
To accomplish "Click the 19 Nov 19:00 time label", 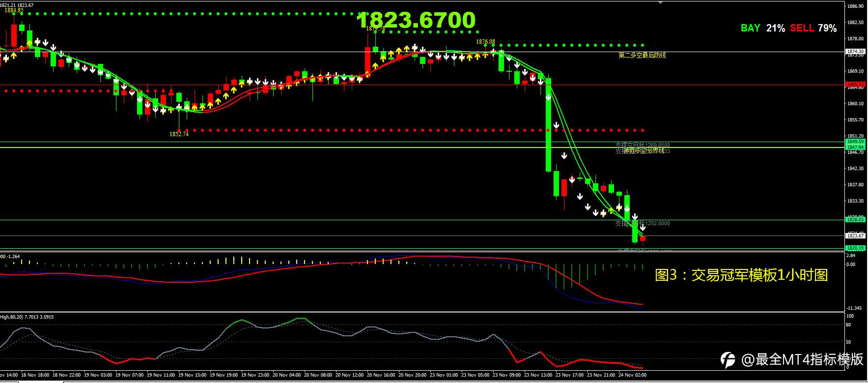I will (x=224, y=375).
